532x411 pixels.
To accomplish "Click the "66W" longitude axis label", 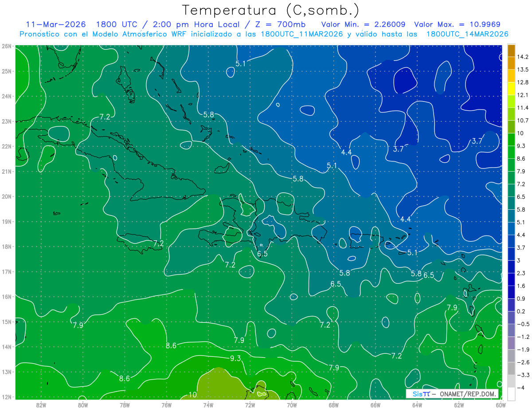I will pyautogui.click(x=375, y=405).
